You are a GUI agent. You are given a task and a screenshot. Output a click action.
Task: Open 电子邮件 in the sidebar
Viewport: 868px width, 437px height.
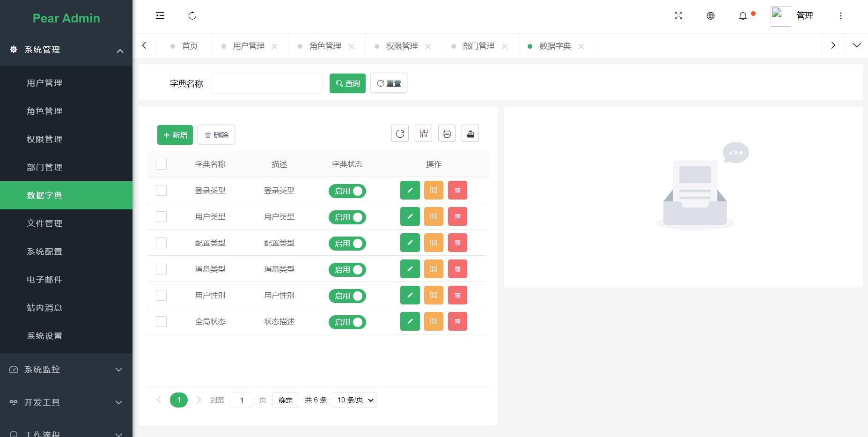coord(66,280)
